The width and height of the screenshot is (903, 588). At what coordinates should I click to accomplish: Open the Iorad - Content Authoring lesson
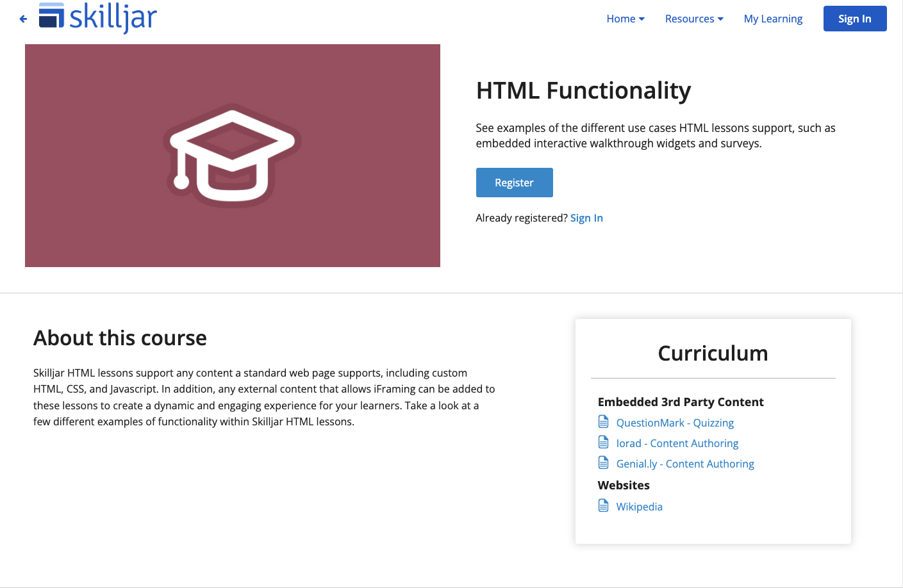677,443
